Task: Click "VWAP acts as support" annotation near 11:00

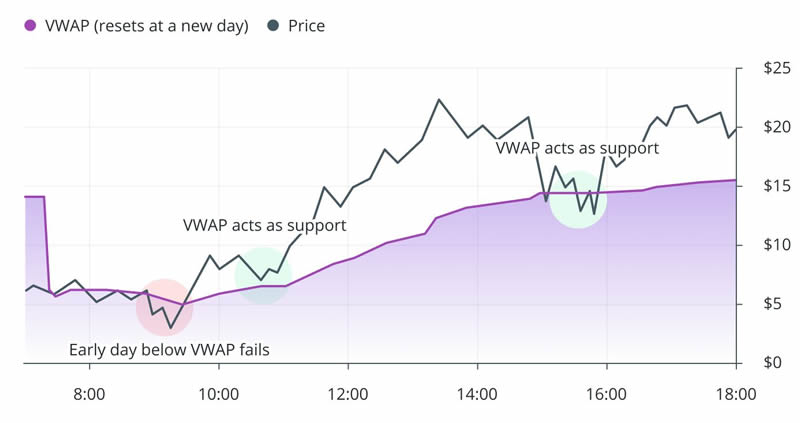Action: pos(264,225)
